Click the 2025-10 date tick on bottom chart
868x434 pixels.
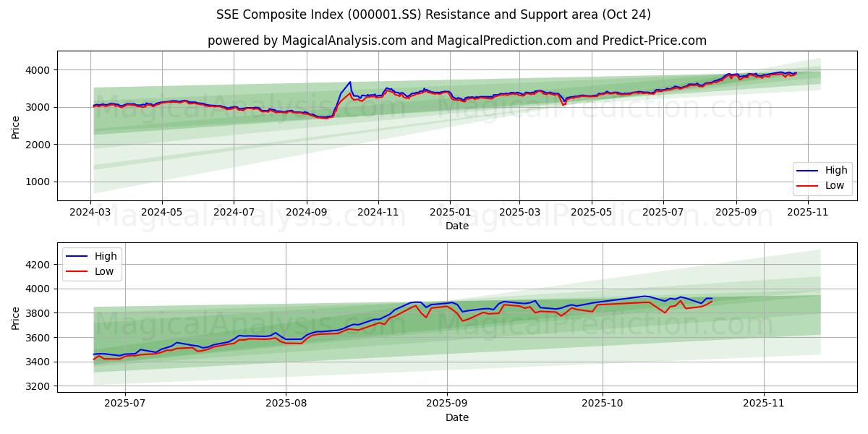[x=603, y=404]
